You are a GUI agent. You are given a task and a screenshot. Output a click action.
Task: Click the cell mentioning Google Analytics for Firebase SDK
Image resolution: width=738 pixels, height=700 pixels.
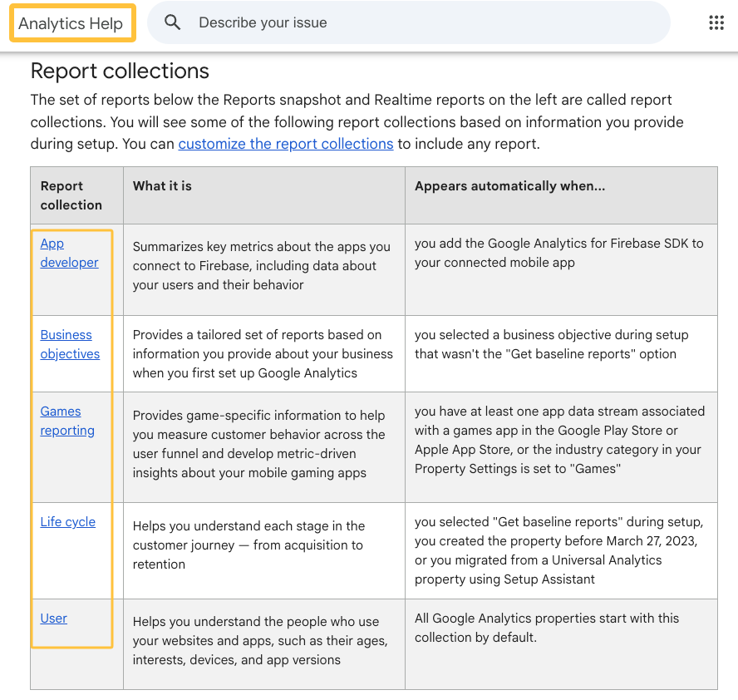click(561, 269)
